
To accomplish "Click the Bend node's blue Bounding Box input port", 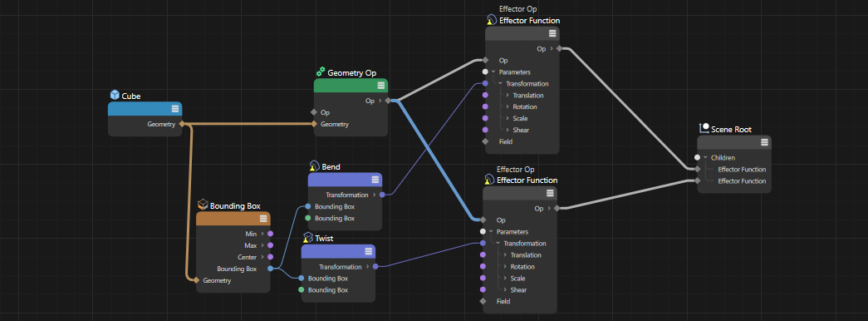I will (x=308, y=207).
